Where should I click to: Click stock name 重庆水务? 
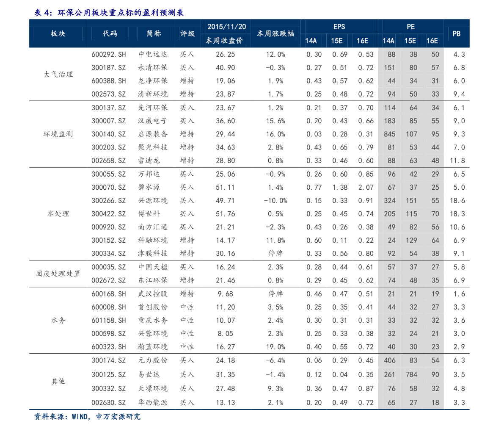[x=153, y=320]
